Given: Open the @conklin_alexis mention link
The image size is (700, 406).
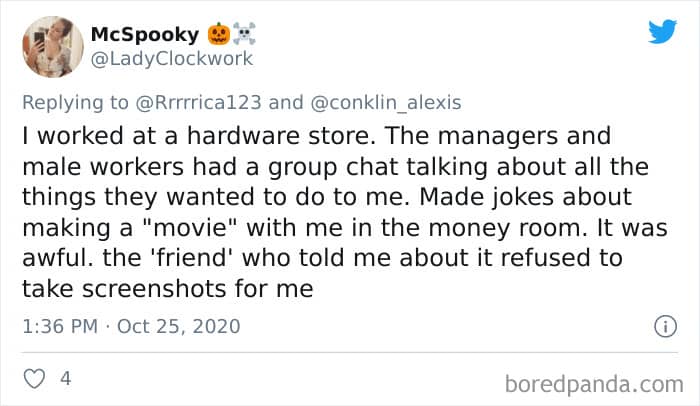Looking at the screenshot, I should 381,102.
